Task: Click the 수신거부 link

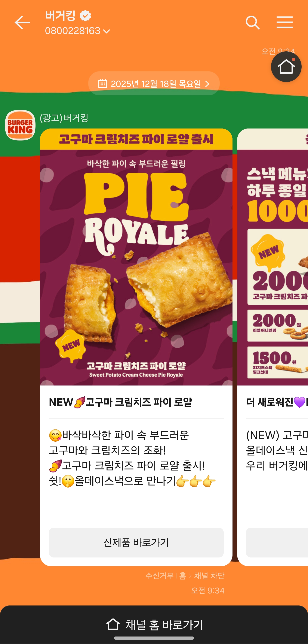Action: pos(160,575)
